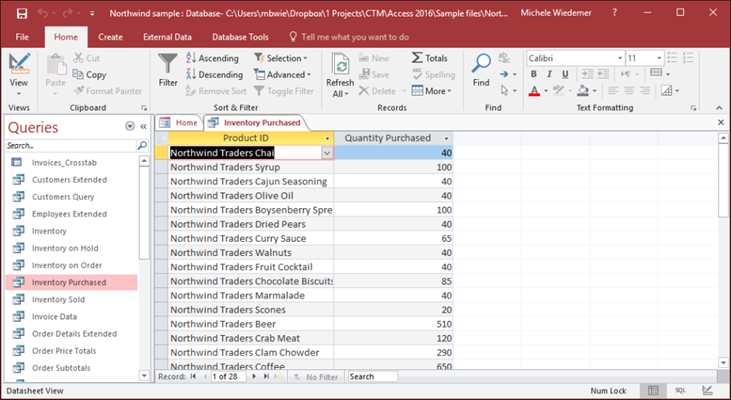731x400 pixels.
Task: Select the Northwind Traders Beer cell
Action: (x=251, y=324)
